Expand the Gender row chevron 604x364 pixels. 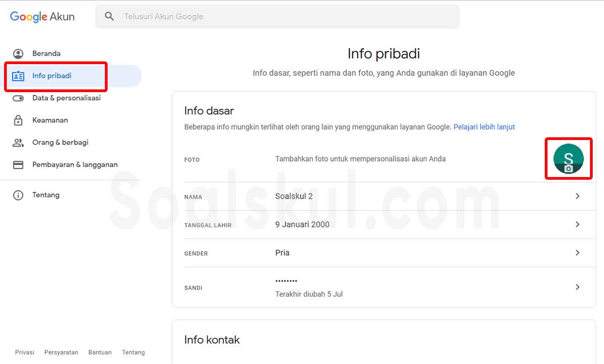[577, 253]
